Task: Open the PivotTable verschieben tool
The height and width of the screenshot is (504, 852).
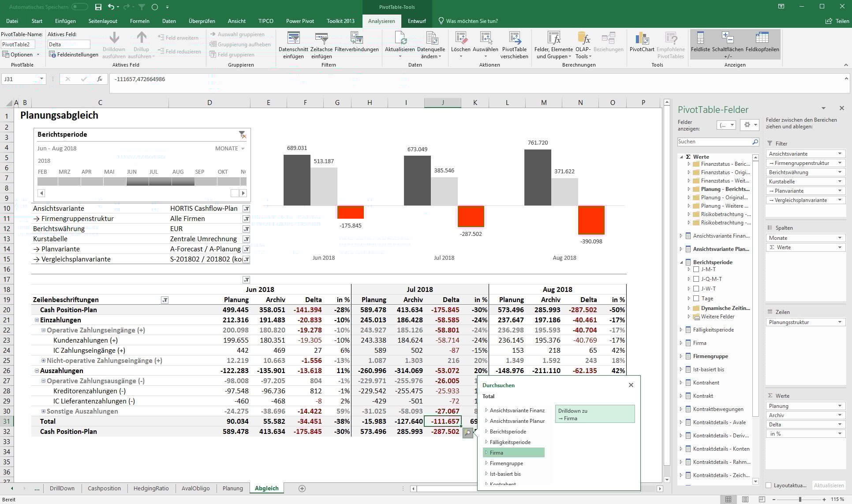Action: click(514, 38)
